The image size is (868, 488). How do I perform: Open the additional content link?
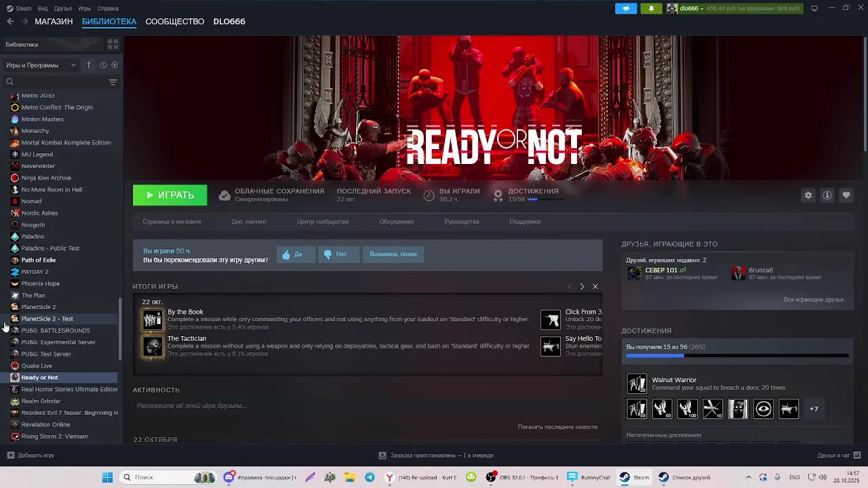pos(249,222)
